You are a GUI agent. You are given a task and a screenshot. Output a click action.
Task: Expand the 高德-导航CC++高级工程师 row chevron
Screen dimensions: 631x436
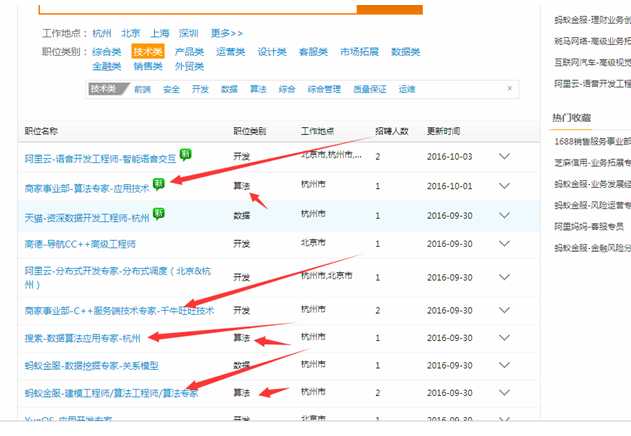tap(504, 244)
